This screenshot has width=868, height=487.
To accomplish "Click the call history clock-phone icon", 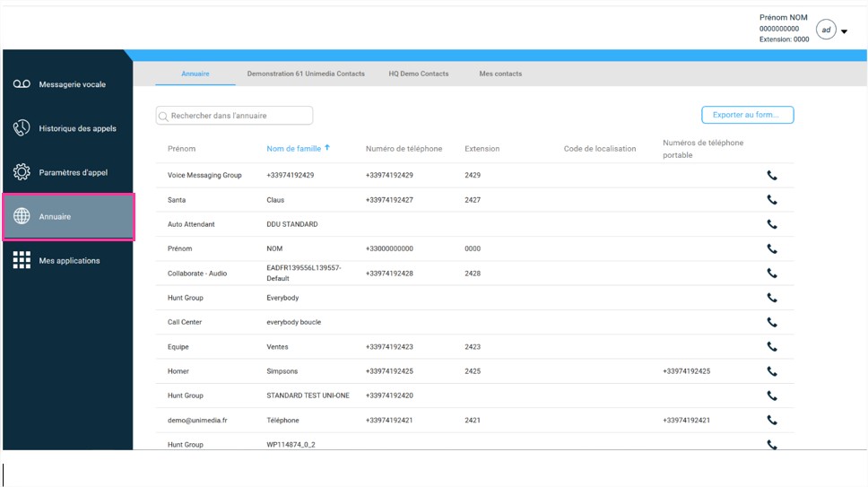I will click(22, 128).
